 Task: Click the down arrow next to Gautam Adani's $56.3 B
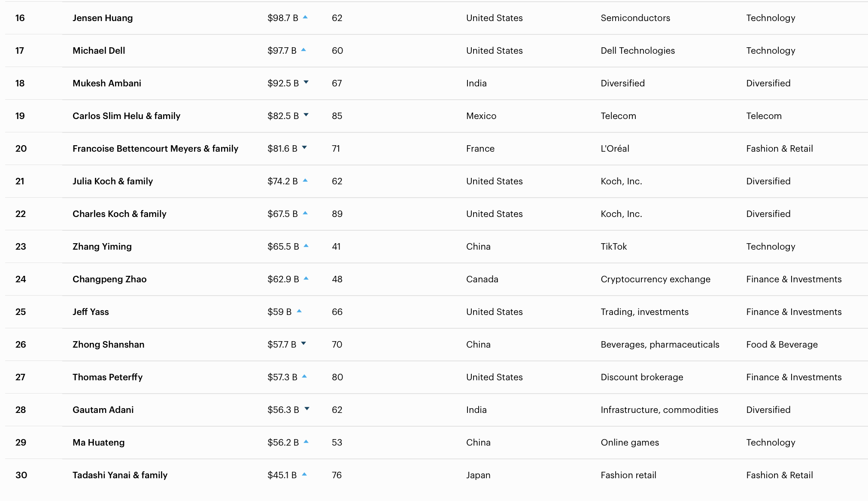307,409
